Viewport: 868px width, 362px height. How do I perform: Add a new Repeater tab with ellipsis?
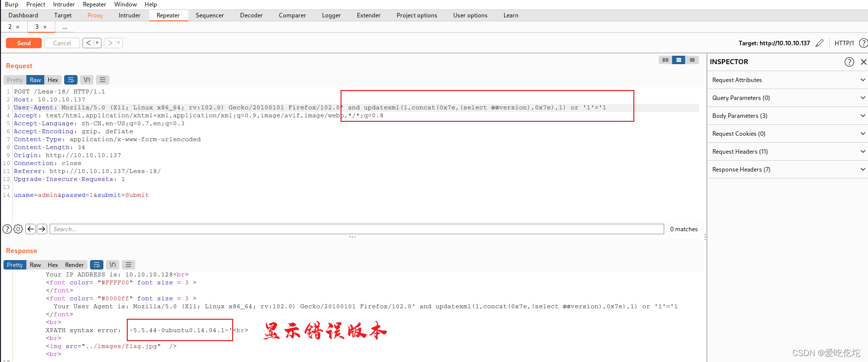click(x=65, y=27)
